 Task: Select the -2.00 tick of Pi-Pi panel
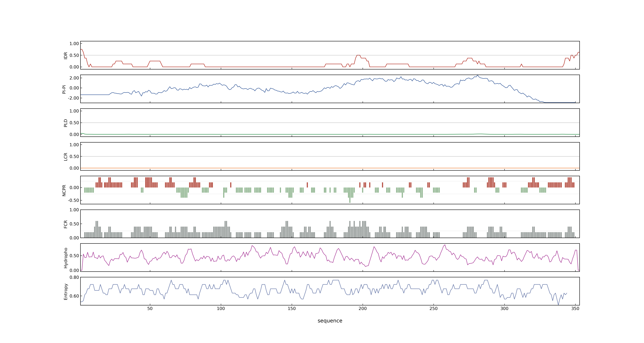pyautogui.click(x=73, y=98)
